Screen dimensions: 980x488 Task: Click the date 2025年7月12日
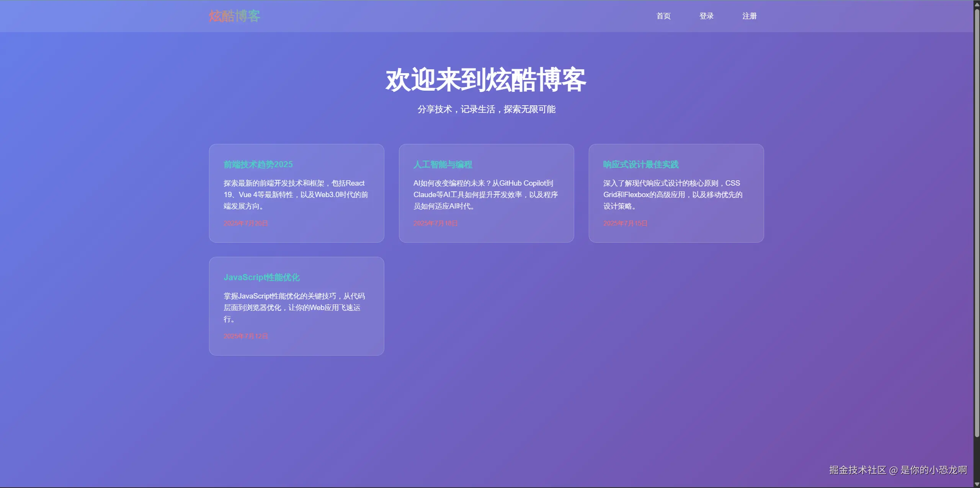coord(246,336)
